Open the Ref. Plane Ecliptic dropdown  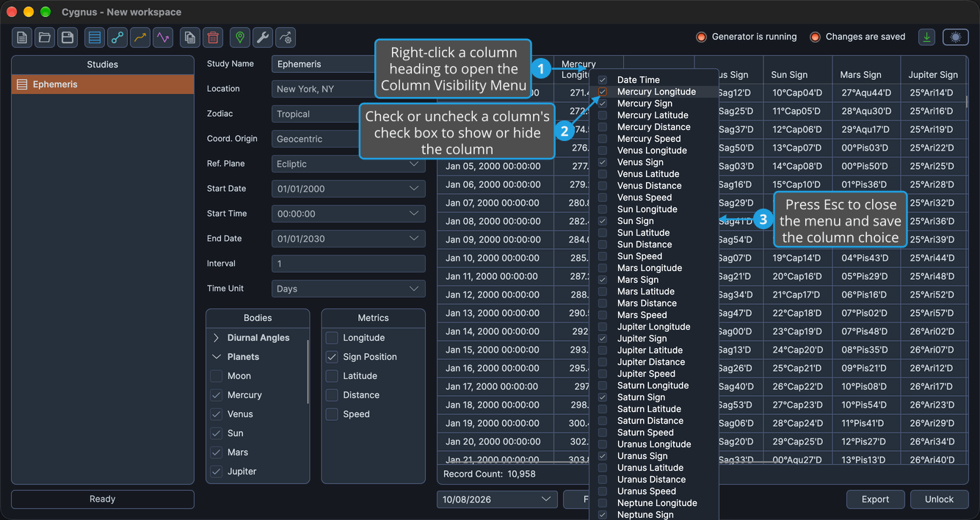tap(349, 164)
